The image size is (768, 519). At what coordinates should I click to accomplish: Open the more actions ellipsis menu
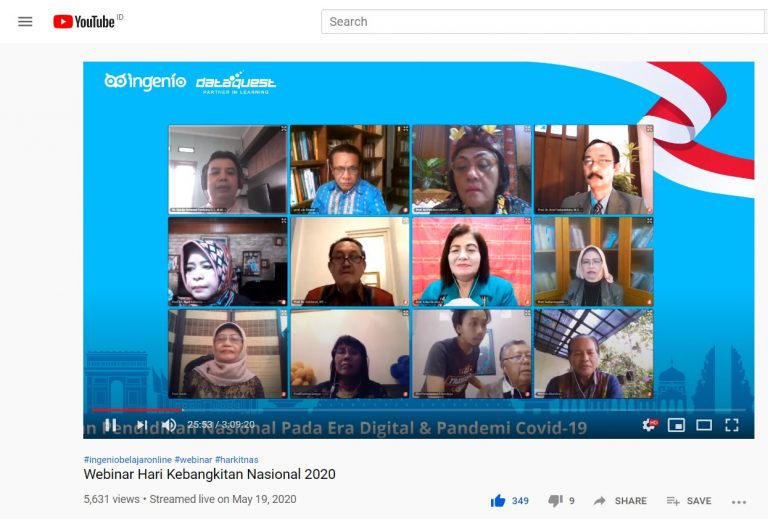point(739,501)
